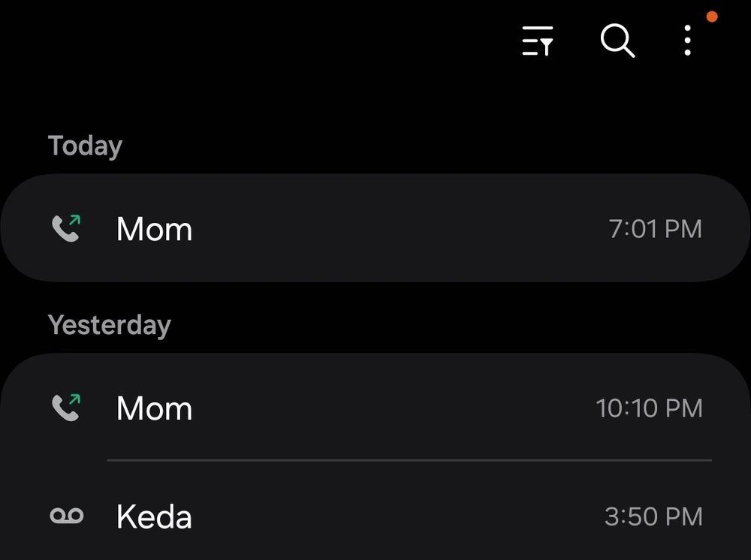Viewport: 751px width, 560px height.
Task: Open the Keda voicemail entry name
Action: click(x=154, y=517)
